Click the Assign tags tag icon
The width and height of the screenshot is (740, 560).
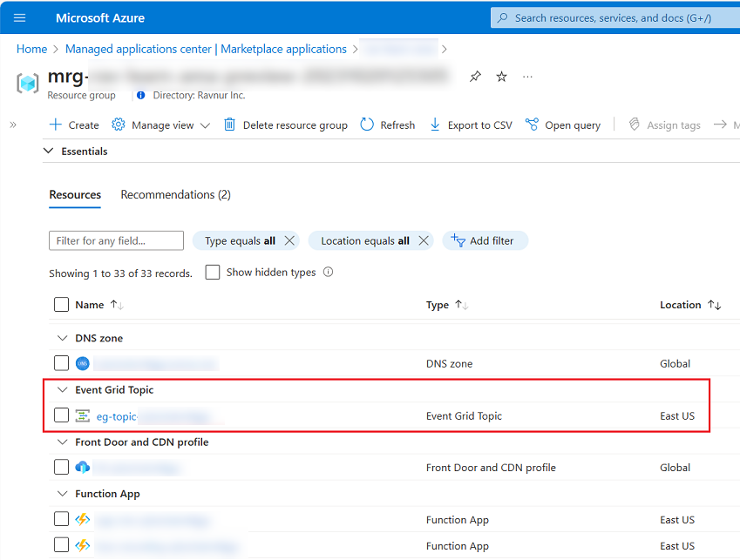635,125
